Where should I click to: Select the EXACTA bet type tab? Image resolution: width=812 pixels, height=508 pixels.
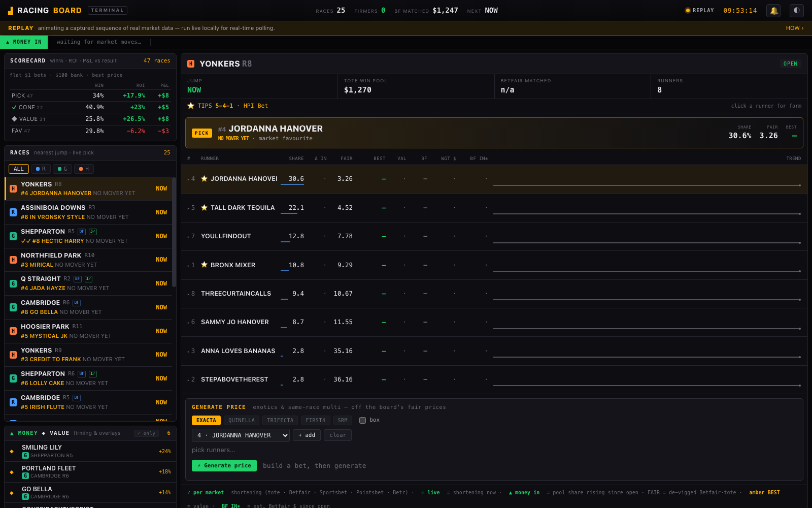coord(206,420)
